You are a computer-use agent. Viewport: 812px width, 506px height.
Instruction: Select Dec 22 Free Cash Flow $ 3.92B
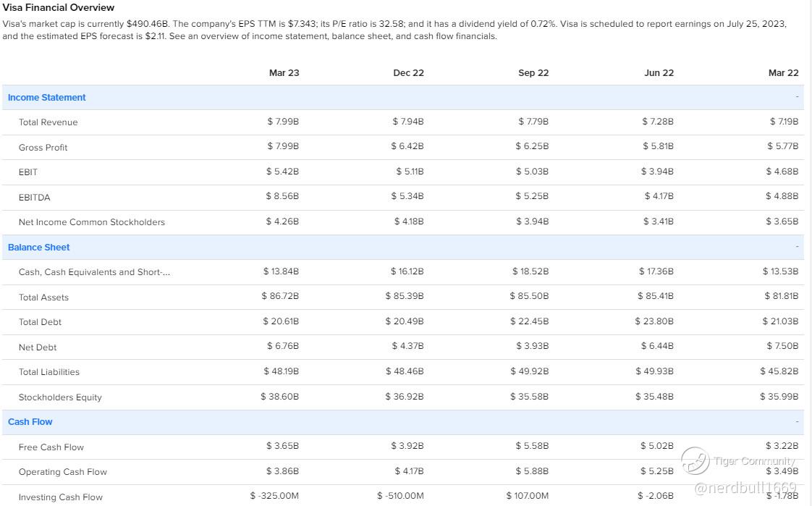[407, 446]
